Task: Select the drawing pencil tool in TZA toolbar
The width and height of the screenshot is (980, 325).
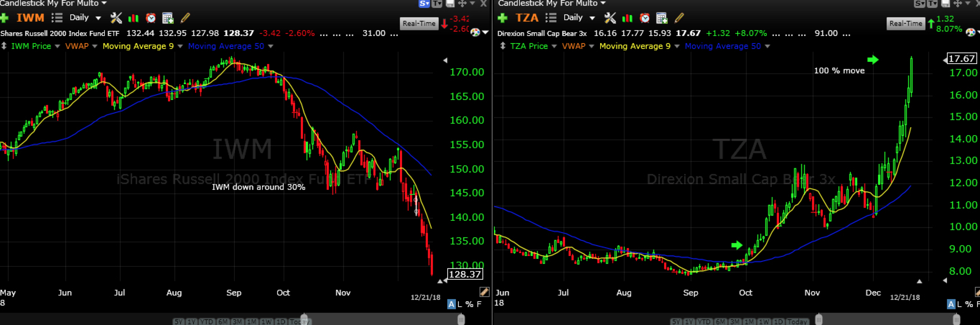Action: 679,18
